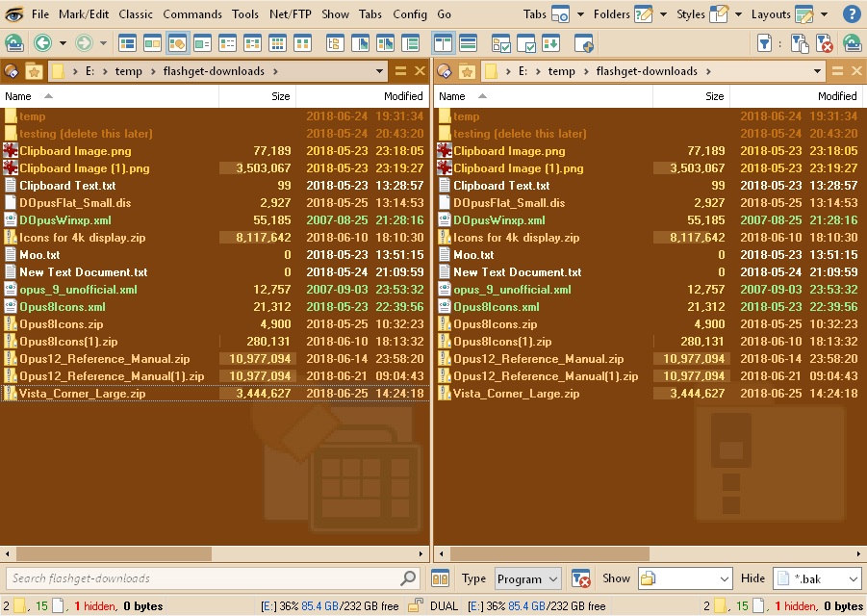Screen dimensions: 867x616
Task: Toggle dual horizontal display layout icon
Action: point(469,43)
